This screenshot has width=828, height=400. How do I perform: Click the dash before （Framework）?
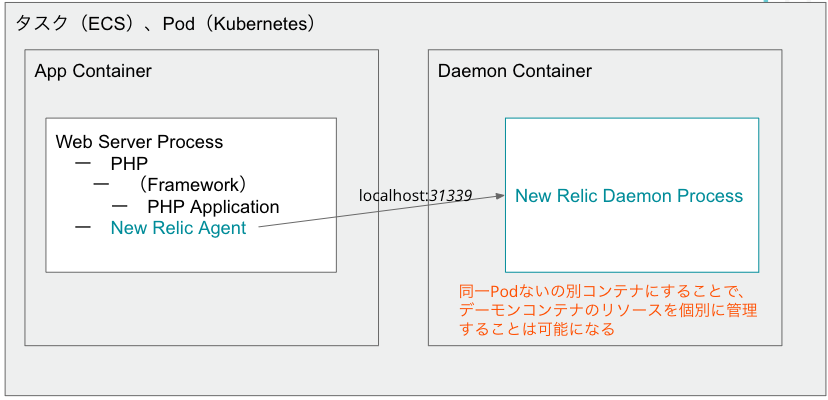point(102,185)
